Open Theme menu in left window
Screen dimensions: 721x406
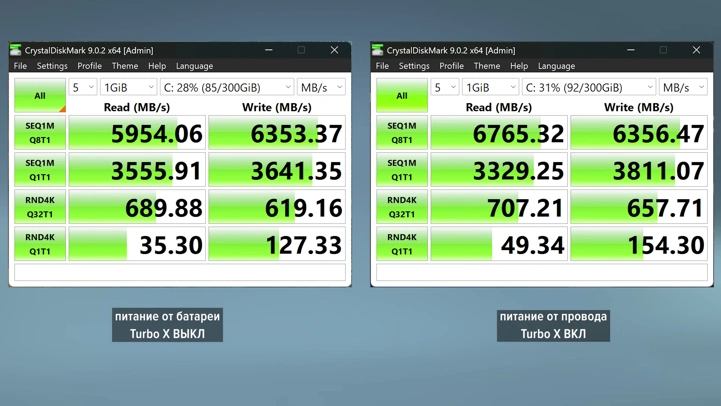point(125,66)
